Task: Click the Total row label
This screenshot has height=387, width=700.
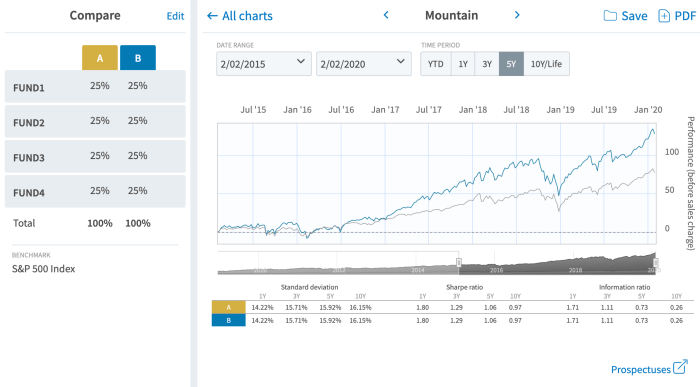Action: point(24,223)
